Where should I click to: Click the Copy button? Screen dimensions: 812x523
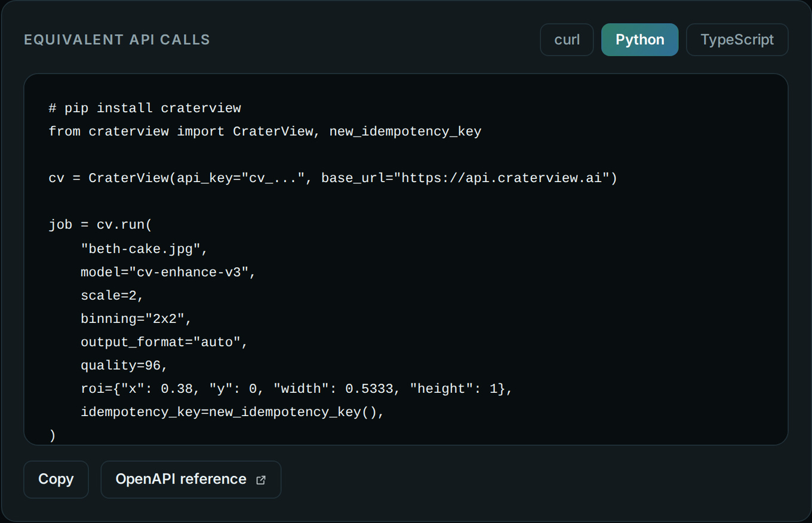tap(56, 479)
